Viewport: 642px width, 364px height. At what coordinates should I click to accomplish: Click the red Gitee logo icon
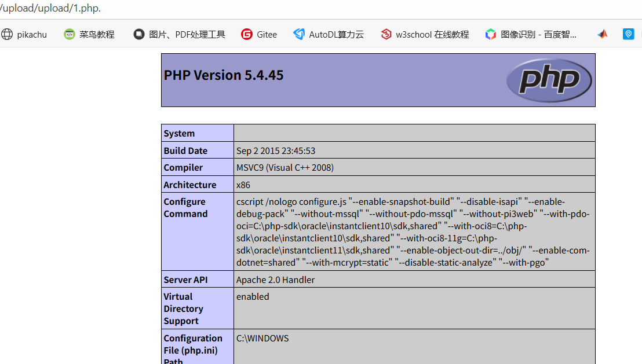click(x=247, y=34)
